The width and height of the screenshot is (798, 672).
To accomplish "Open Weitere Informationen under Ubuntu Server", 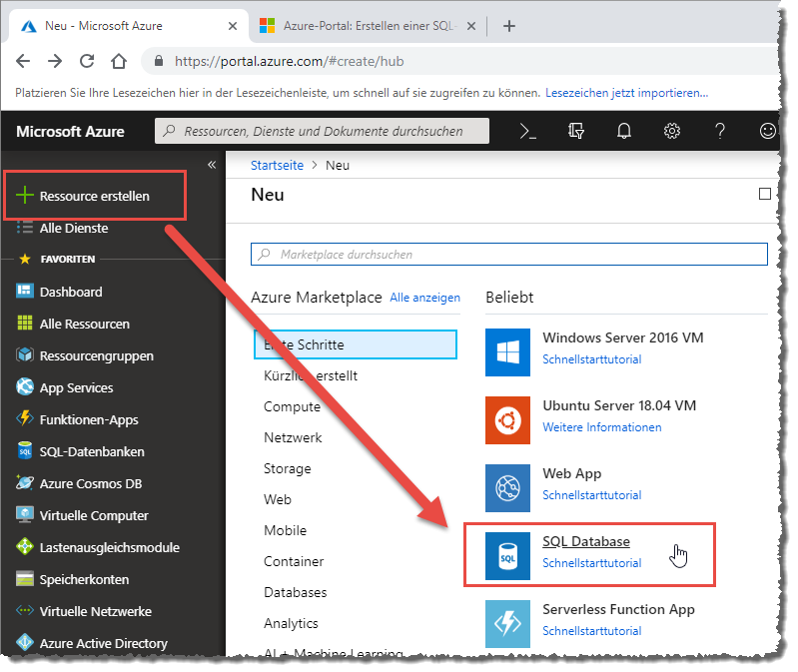I will pyautogui.click(x=601, y=427).
